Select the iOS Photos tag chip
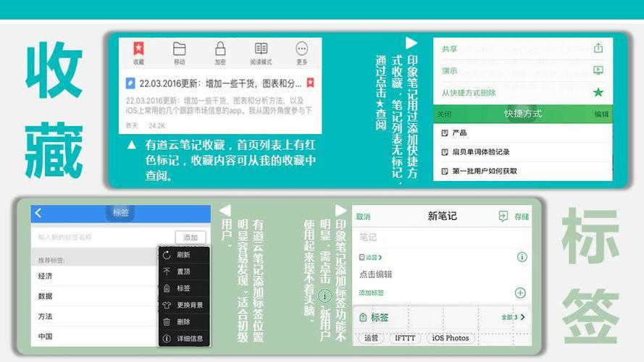 451,338
